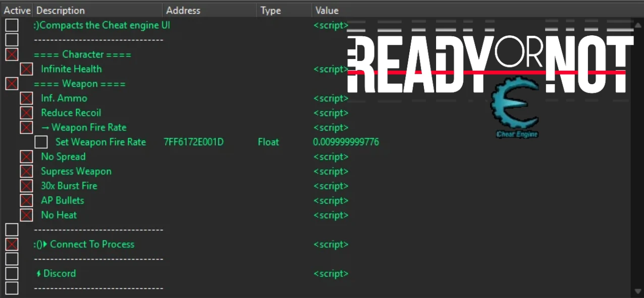
Task: Select the '==== Weapon ====' group row
Action: [x=80, y=84]
